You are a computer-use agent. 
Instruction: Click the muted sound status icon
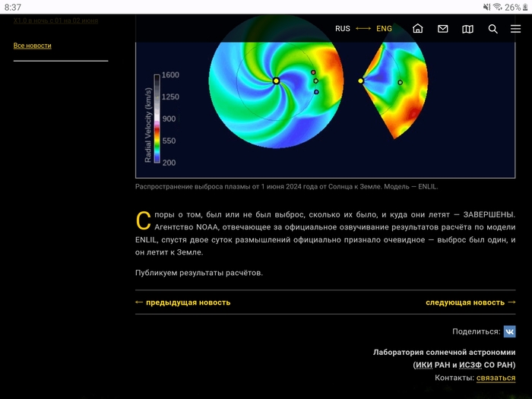487,7
